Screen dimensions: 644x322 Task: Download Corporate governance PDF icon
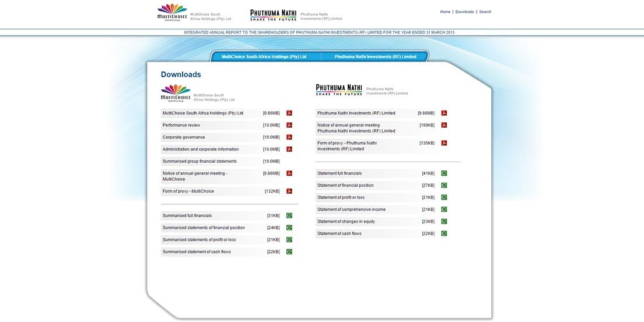(x=289, y=137)
